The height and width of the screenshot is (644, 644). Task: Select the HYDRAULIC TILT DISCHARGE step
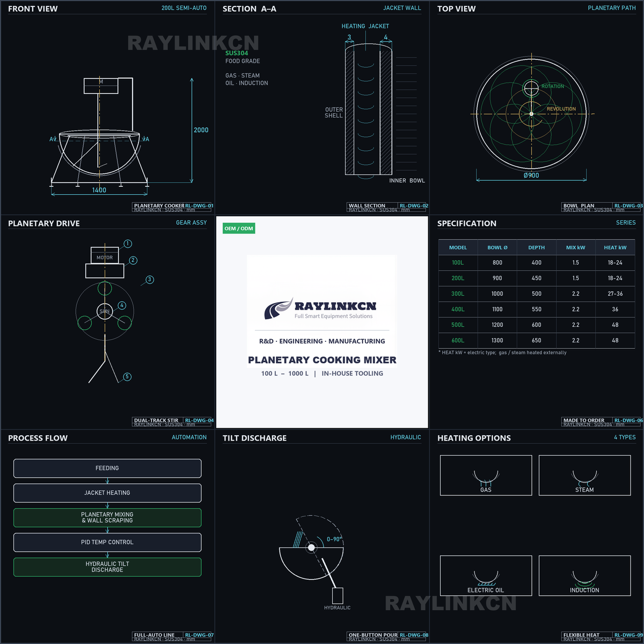[x=107, y=567]
